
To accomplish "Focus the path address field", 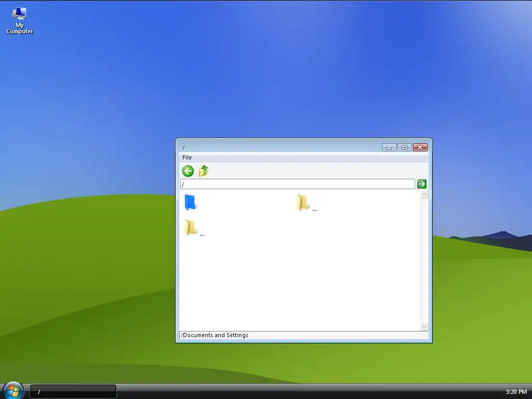I will 298,184.
